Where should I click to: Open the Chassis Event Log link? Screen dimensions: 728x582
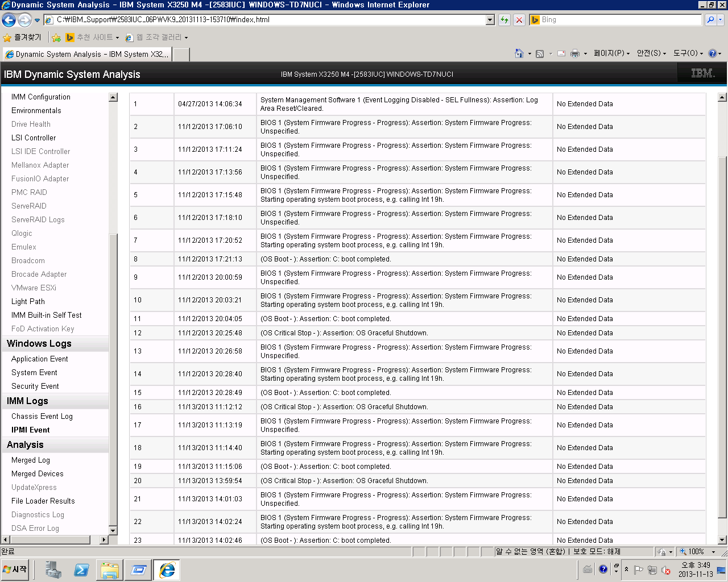42,417
